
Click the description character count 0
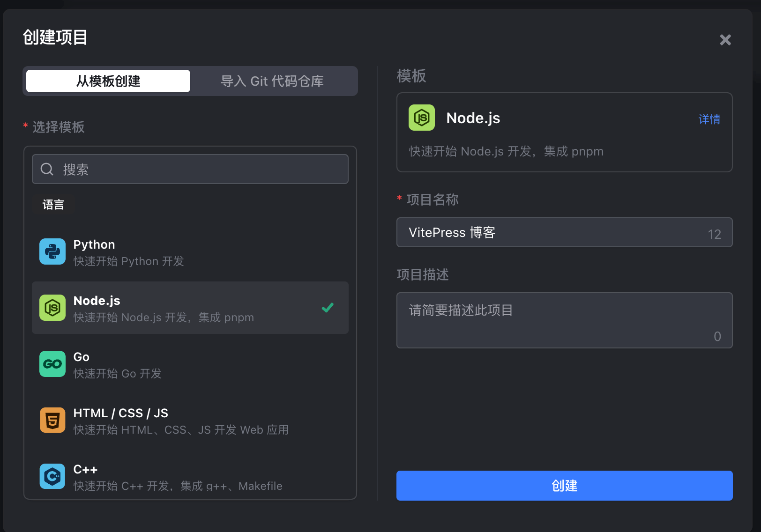point(717,336)
